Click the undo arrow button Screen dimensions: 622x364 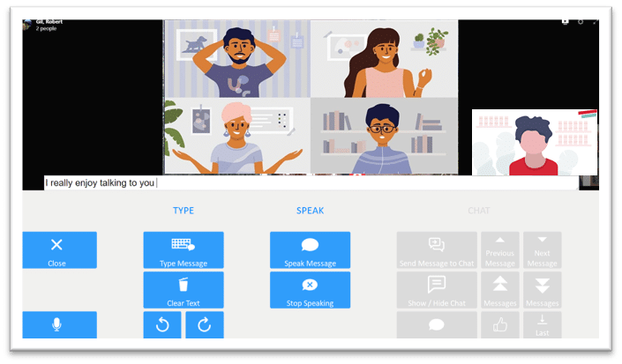pyautogui.click(x=162, y=324)
